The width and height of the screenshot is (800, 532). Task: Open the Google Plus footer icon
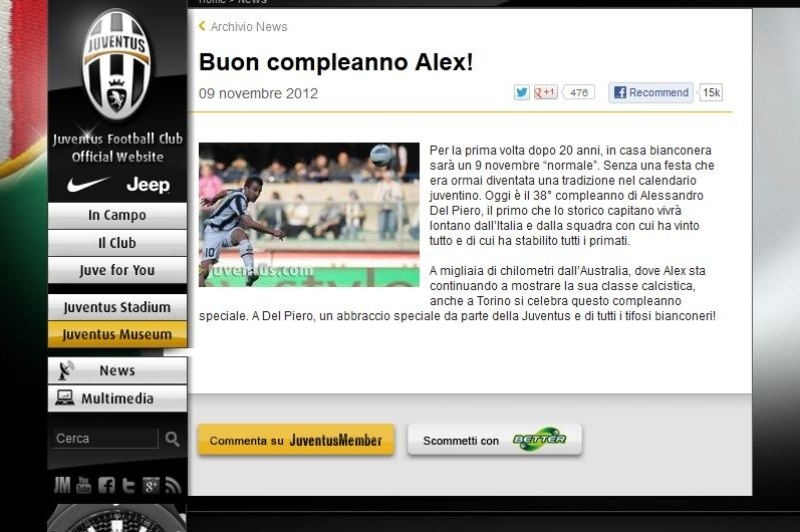click(151, 485)
